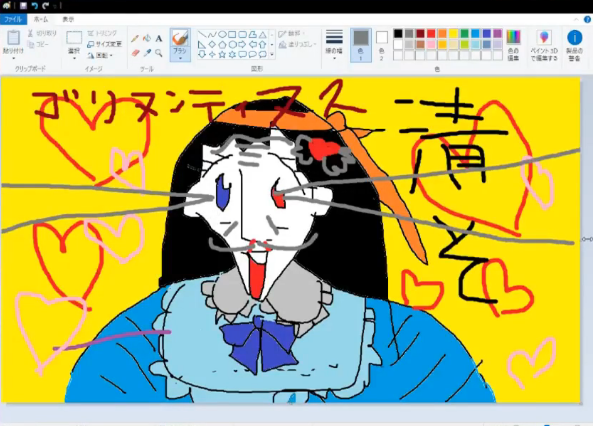Switch to the Home (ホーム) tab

click(41, 19)
